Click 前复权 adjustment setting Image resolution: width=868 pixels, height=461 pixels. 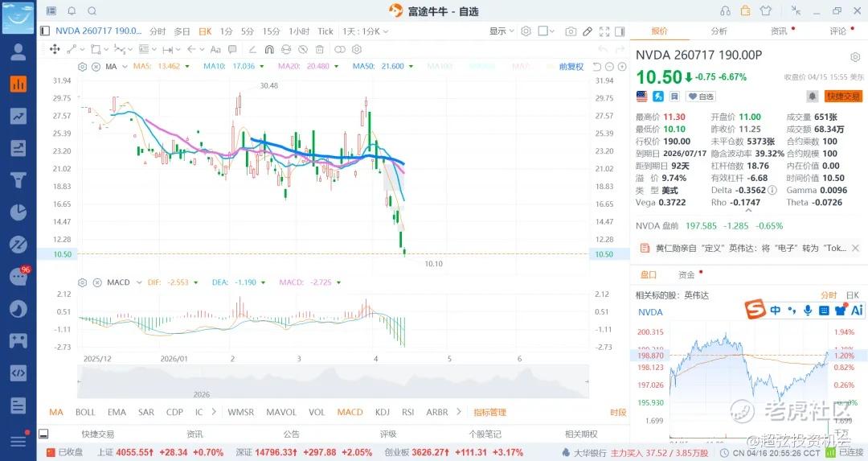pyautogui.click(x=571, y=67)
